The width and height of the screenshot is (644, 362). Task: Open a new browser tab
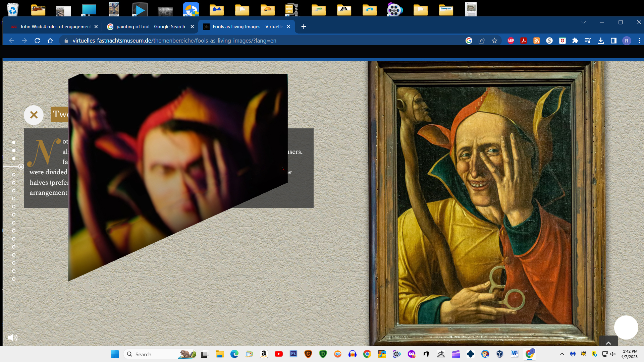coord(304,26)
